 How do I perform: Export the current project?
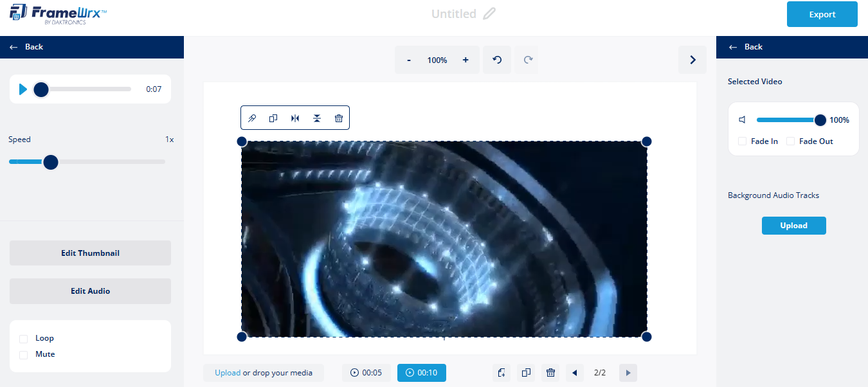(x=822, y=14)
